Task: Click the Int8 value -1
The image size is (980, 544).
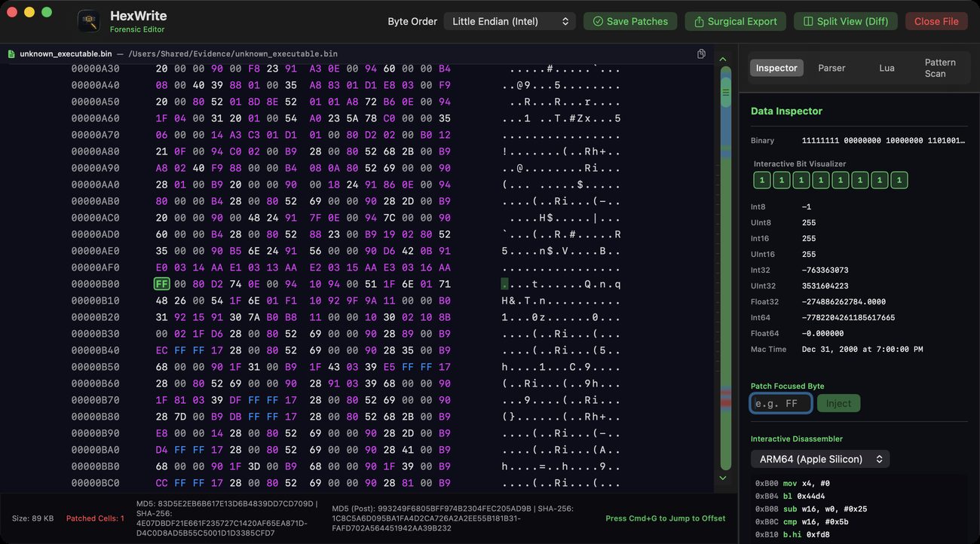Action: coord(807,206)
